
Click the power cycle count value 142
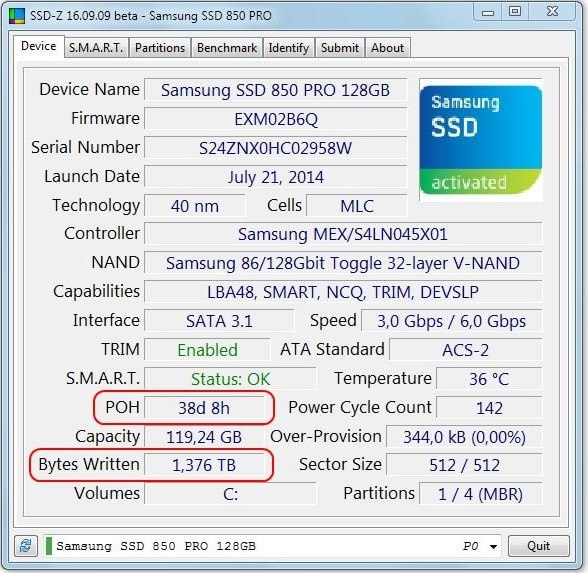(489, 408)
